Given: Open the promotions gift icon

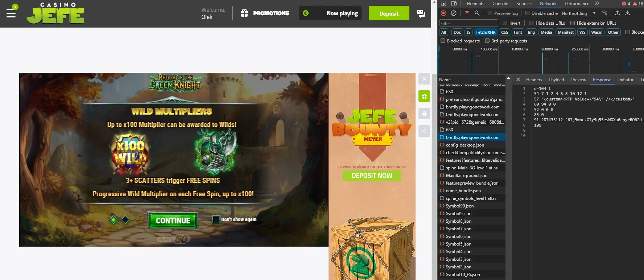Looking at the screenshot, I should pos(244,13).
